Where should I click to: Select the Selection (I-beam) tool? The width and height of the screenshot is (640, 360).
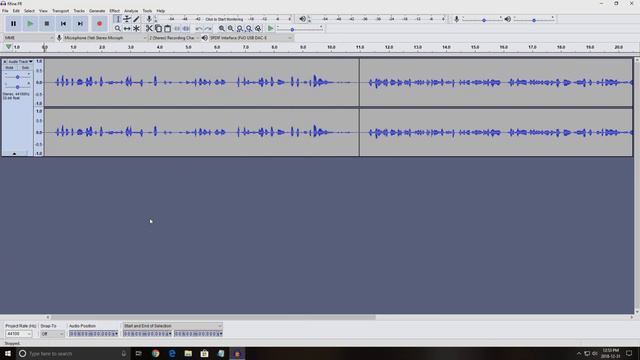[118, 19]
